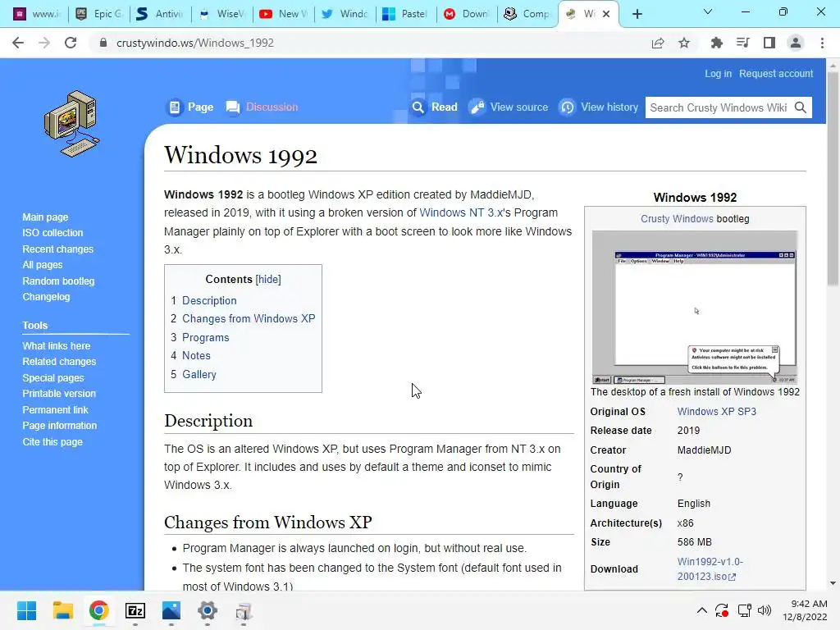840x630 pixels.
Task: Click the page vertical scrollbar thumb
Action: click(833, 180)
